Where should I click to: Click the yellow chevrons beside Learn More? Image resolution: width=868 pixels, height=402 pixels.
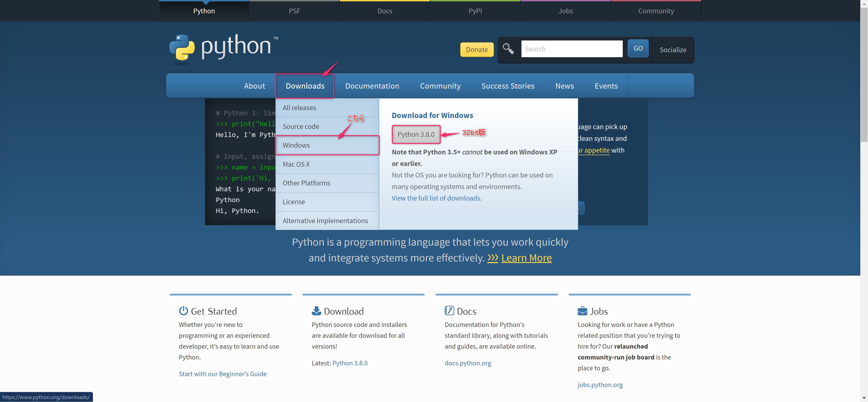coord(493,258)
